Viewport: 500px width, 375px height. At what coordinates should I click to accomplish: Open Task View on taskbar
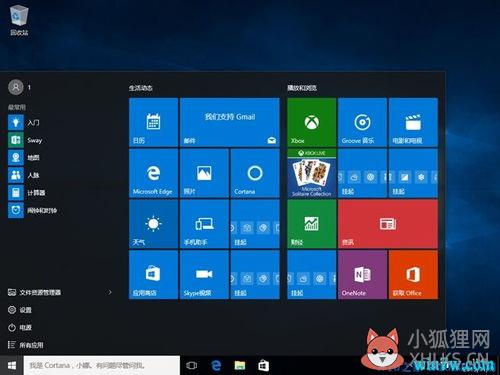click(x=191, y=366)
